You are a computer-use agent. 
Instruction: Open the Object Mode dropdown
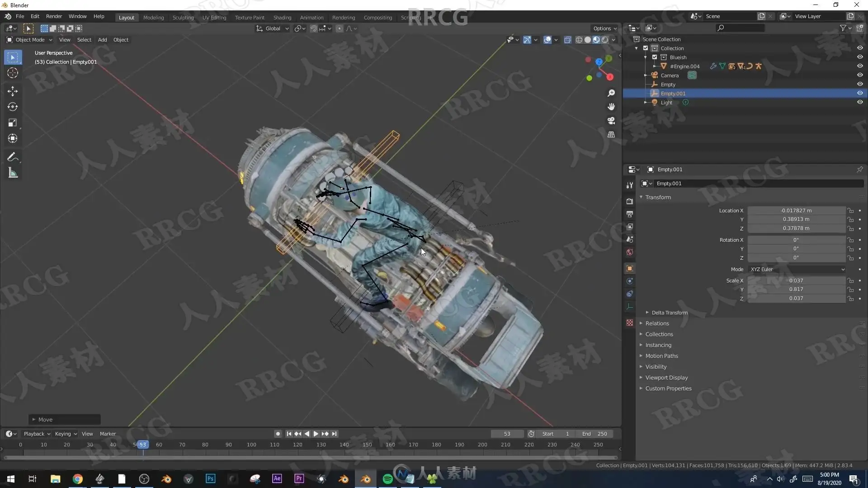[29, 40]
